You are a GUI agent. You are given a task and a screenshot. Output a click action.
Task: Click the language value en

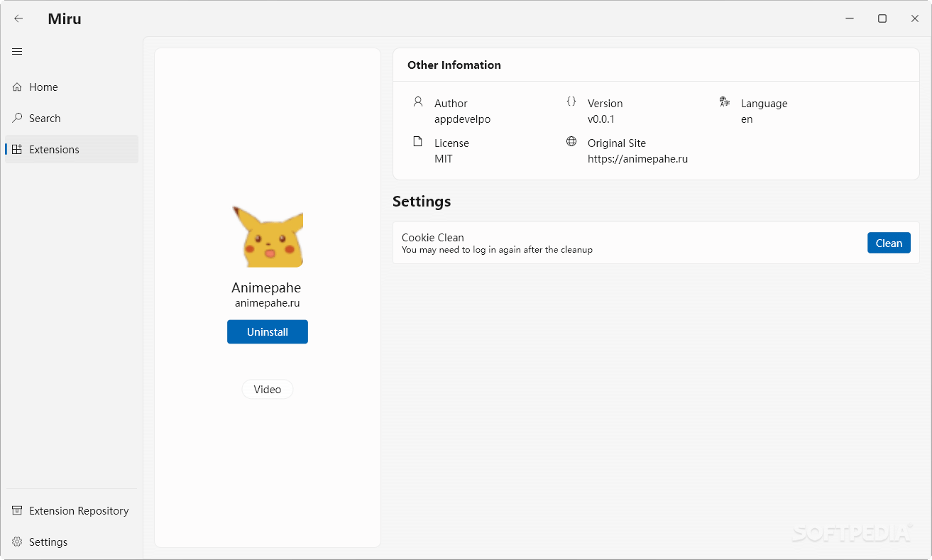click(747, 119)
